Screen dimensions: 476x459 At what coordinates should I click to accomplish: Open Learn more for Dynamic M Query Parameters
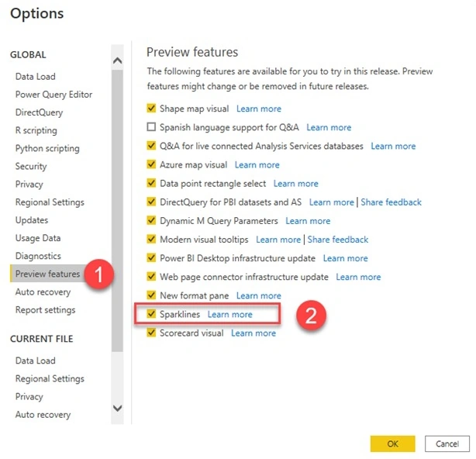click(x=308, y=221)
